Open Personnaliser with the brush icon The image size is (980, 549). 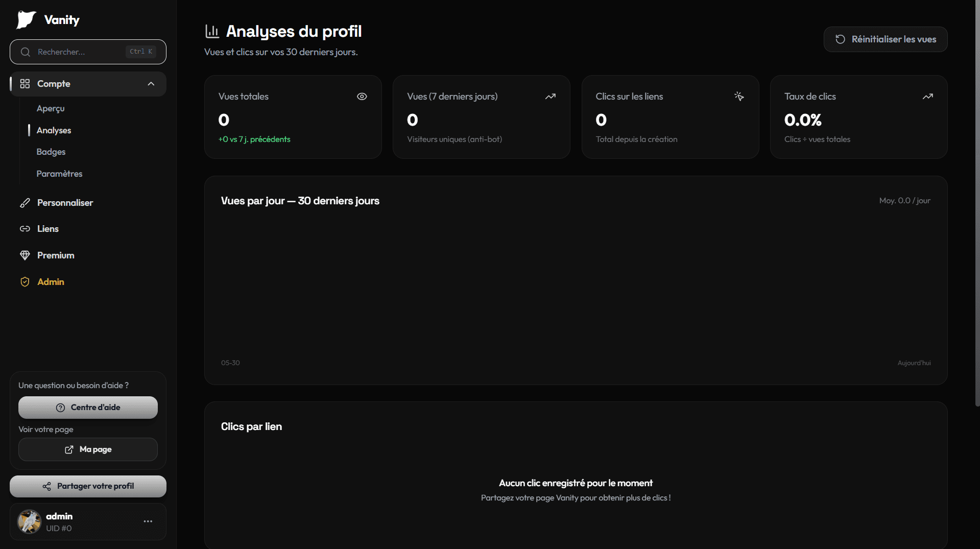[25, 203]
